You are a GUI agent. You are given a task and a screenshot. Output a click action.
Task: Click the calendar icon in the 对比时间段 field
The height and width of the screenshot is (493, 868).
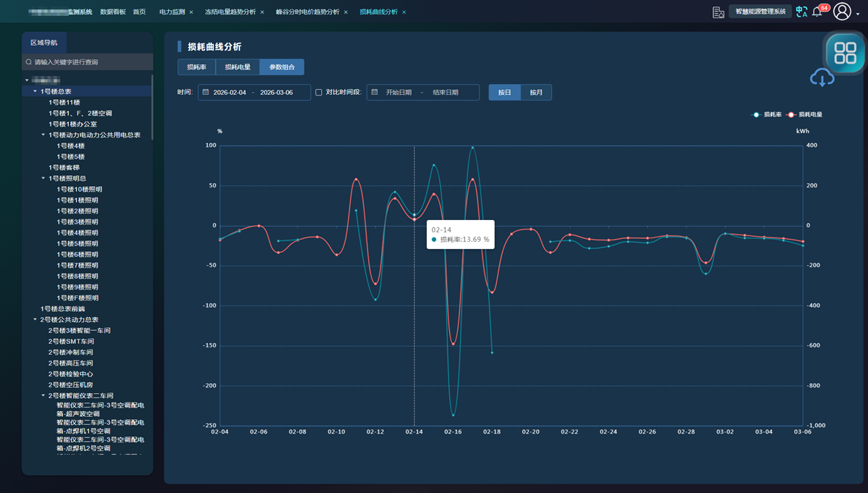(375, 92)
